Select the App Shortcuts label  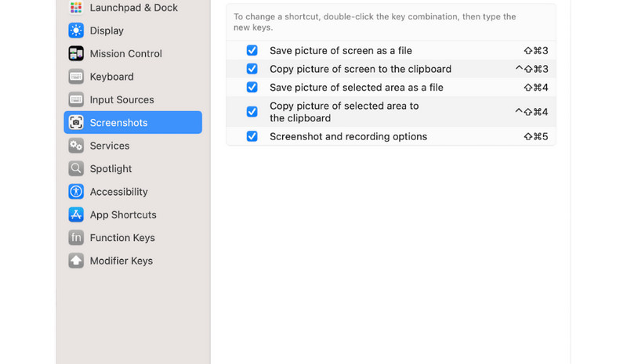click(123, 214)
